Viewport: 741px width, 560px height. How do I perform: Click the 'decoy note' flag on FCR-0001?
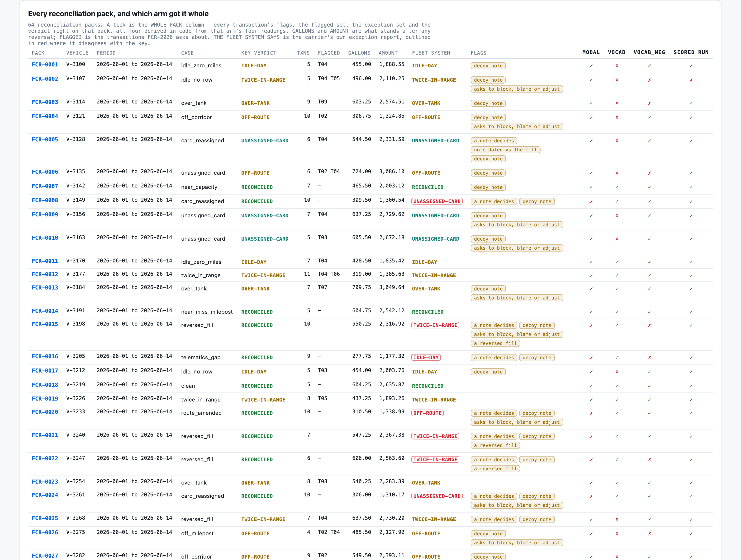click(488, 65)
